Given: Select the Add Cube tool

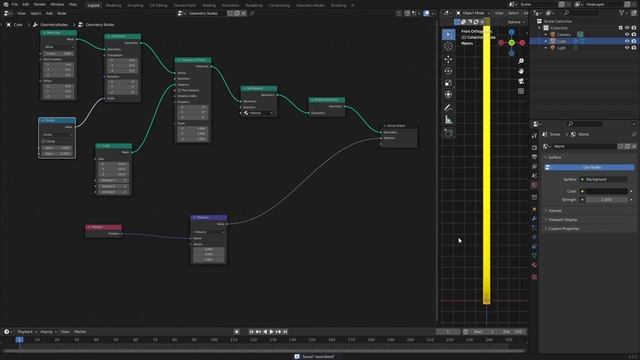Looking at the screenshot, I should tap(448, 133).
